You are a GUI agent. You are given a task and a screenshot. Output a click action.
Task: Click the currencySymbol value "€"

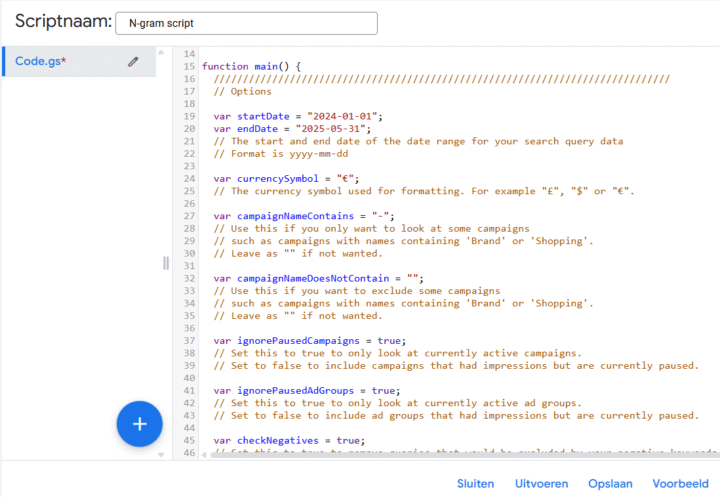tap(345, 179)
